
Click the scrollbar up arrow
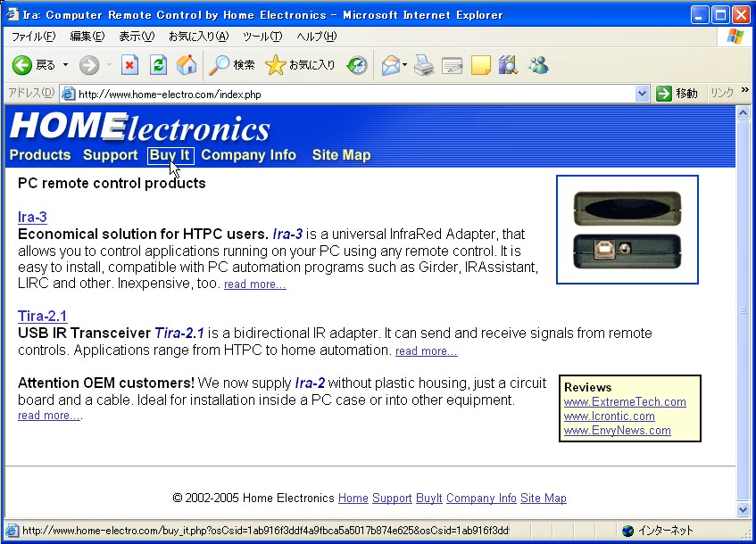(743, 112)
